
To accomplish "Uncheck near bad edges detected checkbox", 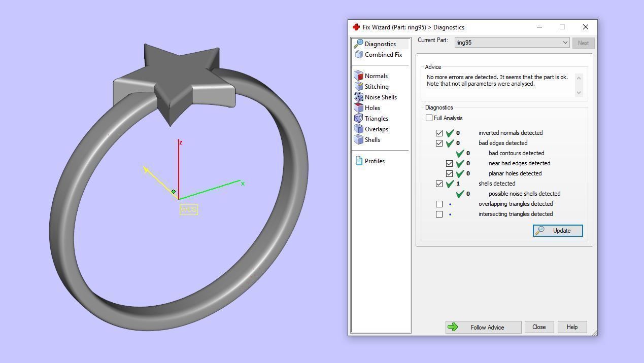I will [450, 163].
